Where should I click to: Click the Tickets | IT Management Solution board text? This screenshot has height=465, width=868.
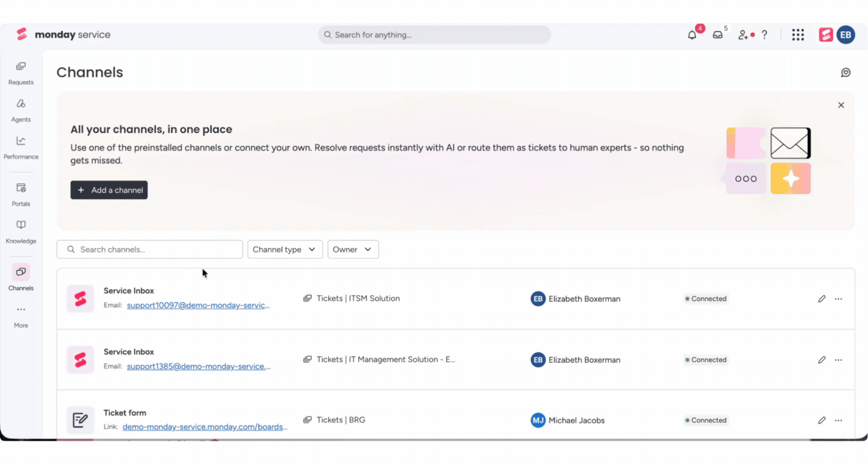(386, 359)
